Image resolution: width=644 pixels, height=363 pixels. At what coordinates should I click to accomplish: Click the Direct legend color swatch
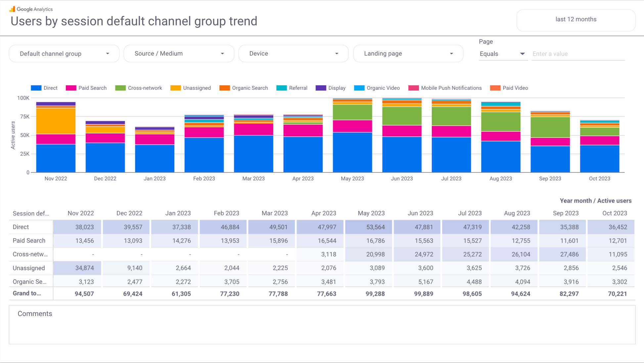36,88
